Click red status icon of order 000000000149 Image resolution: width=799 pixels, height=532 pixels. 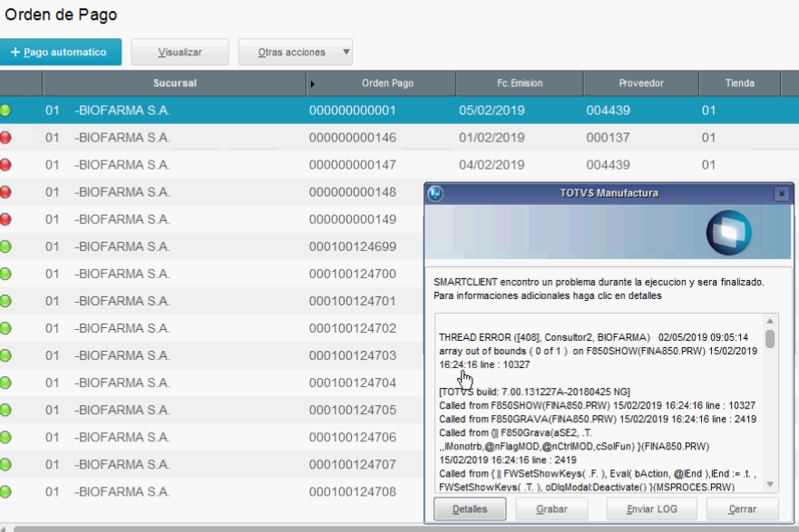(5, 219)
